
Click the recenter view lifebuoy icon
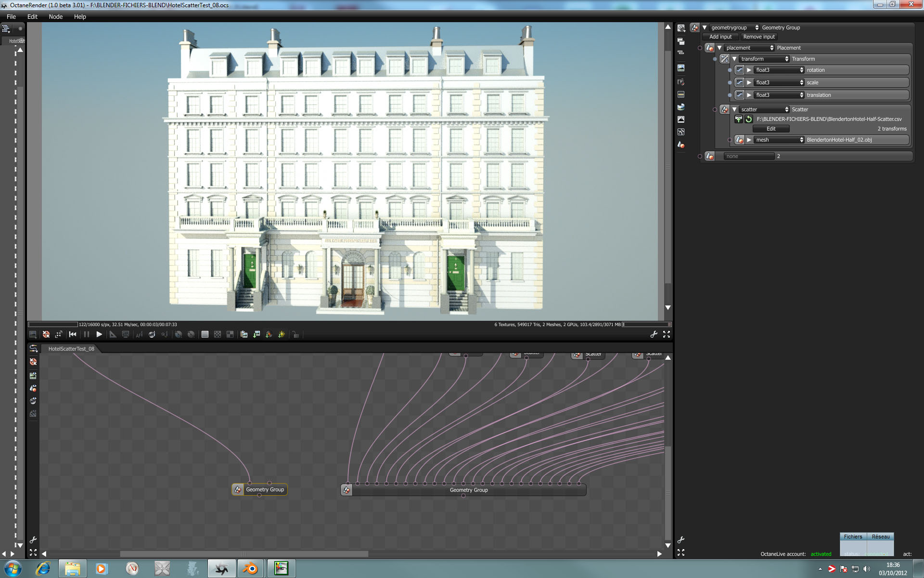[x=46, y=334]
